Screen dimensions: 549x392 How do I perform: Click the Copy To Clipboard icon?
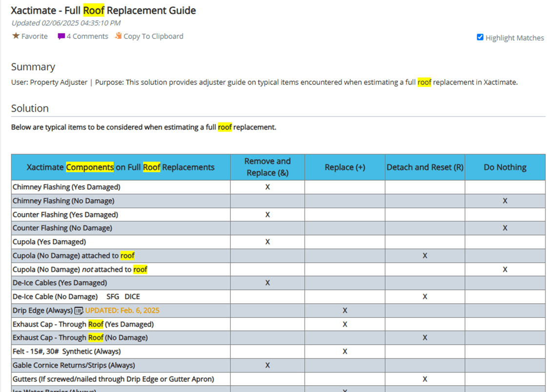click(x=119, y=36)
